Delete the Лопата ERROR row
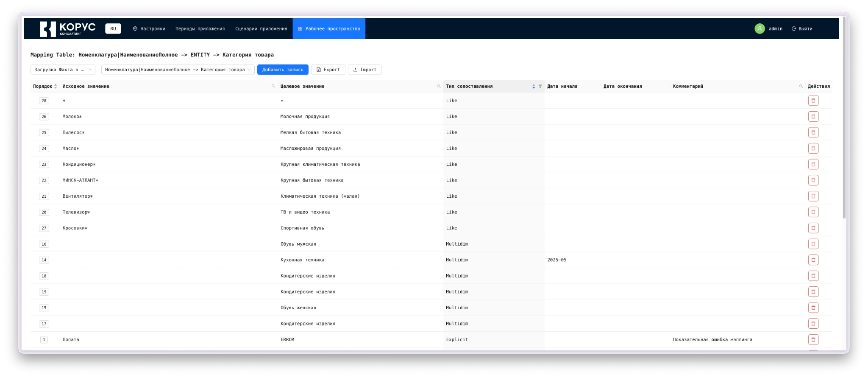The width and height of the screenshot is (868, 378). pyautogui.click(x=813, y=339)
